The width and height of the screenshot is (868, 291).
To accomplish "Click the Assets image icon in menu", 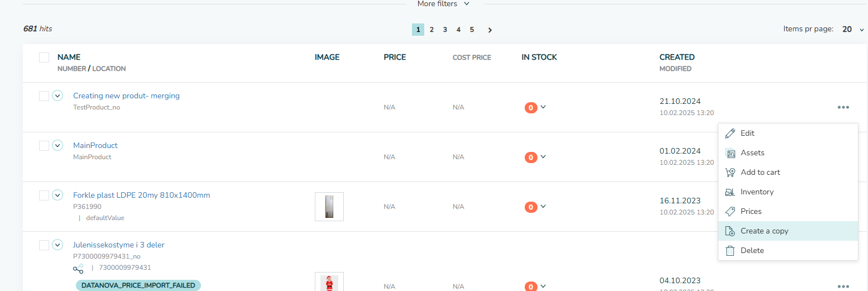I will coord(730,152).
